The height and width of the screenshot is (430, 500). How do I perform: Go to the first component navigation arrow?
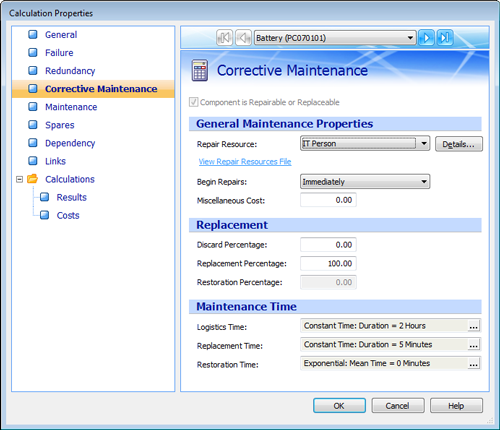(224, 38)
